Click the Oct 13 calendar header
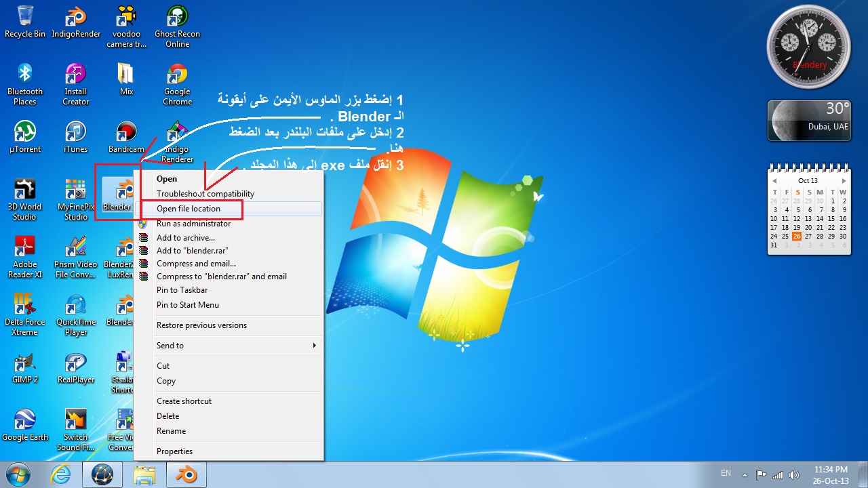Image resolution: width=868 pixels, height=488 pixels. [808, 181]
